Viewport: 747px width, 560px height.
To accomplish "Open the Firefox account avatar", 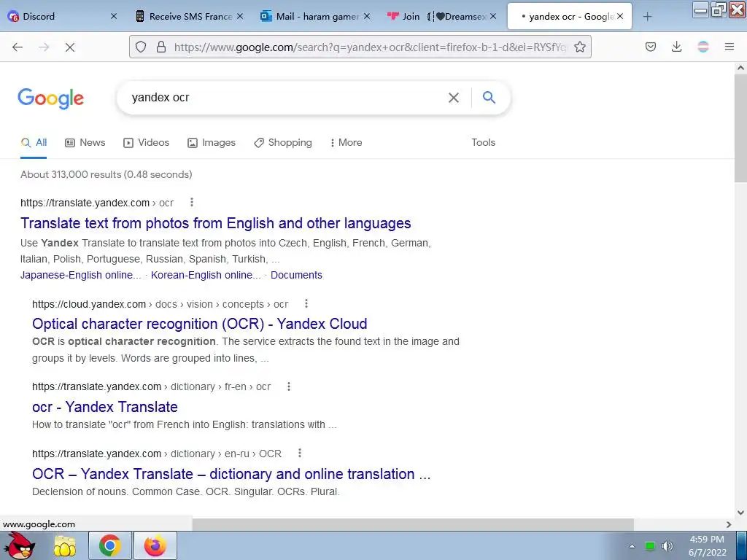I will [703, 47].
